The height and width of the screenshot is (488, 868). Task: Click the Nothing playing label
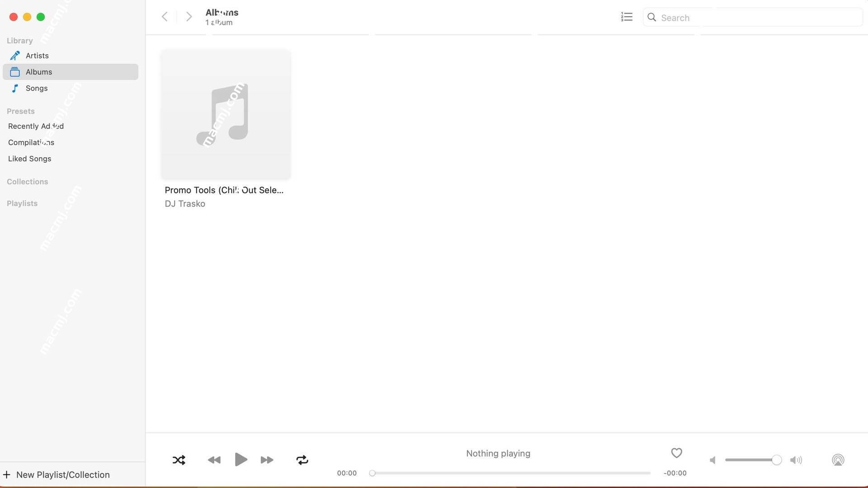click(x=498, y=453)
